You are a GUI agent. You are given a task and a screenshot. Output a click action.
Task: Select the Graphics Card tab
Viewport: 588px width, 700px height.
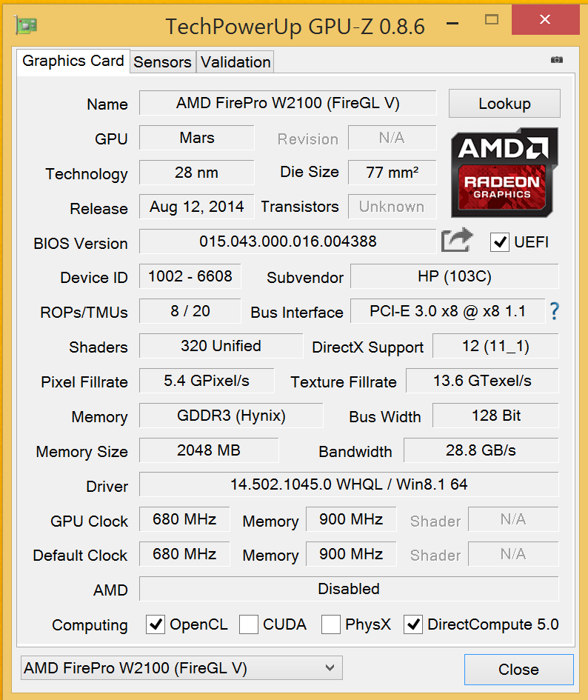coord(73,61)
